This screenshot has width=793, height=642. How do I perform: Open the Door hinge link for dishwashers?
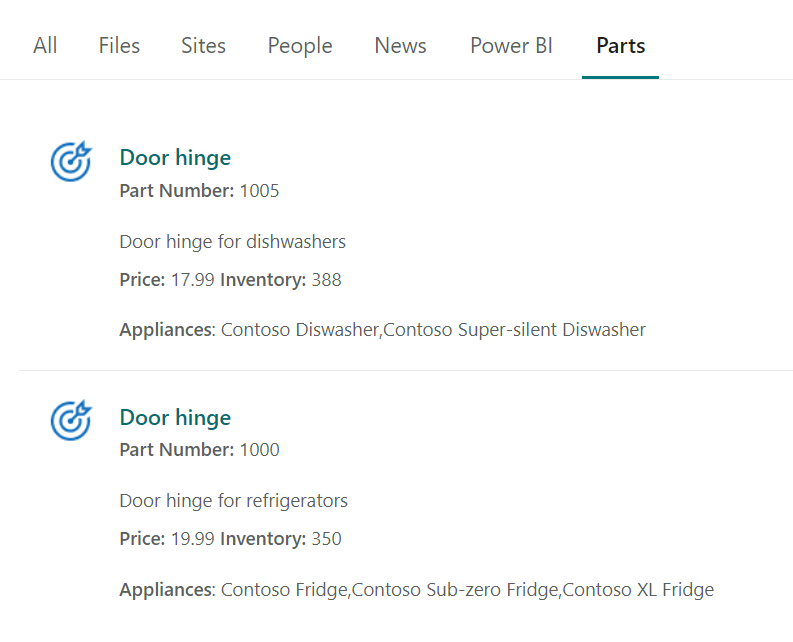point(175,158)
